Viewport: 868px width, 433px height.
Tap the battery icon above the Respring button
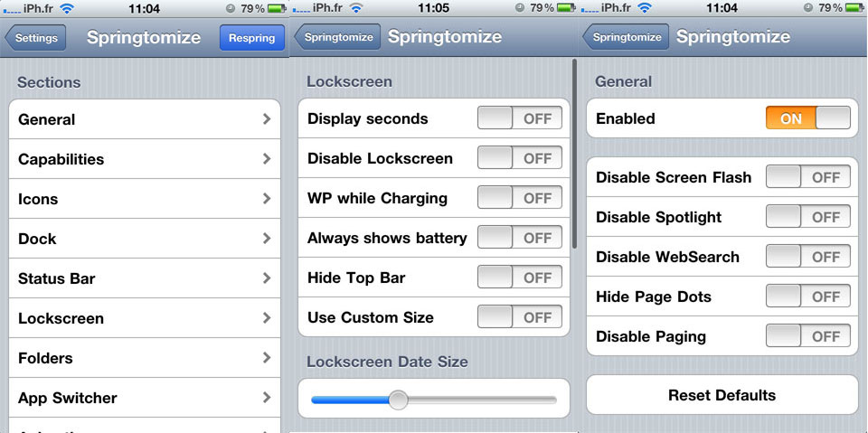coord(277,8)
